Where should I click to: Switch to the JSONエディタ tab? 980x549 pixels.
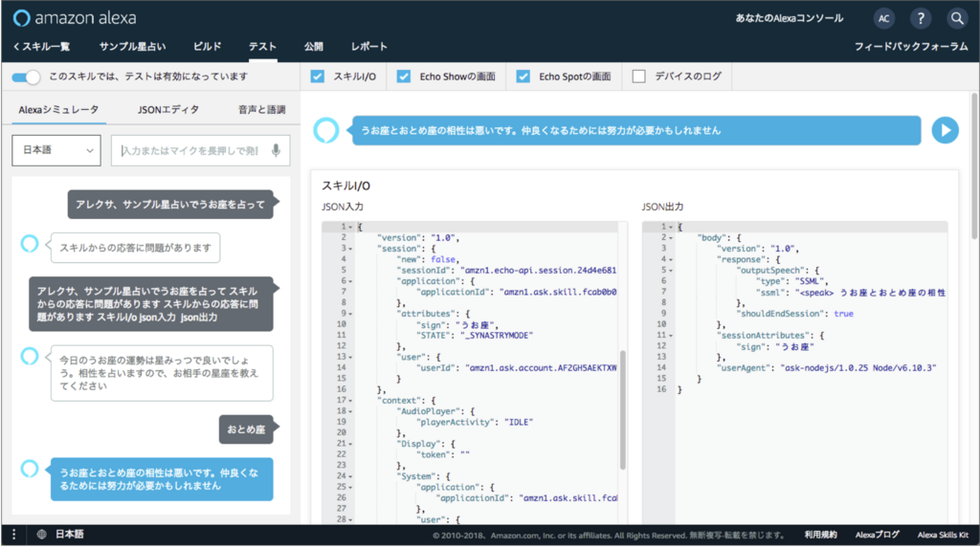point(168,110)
